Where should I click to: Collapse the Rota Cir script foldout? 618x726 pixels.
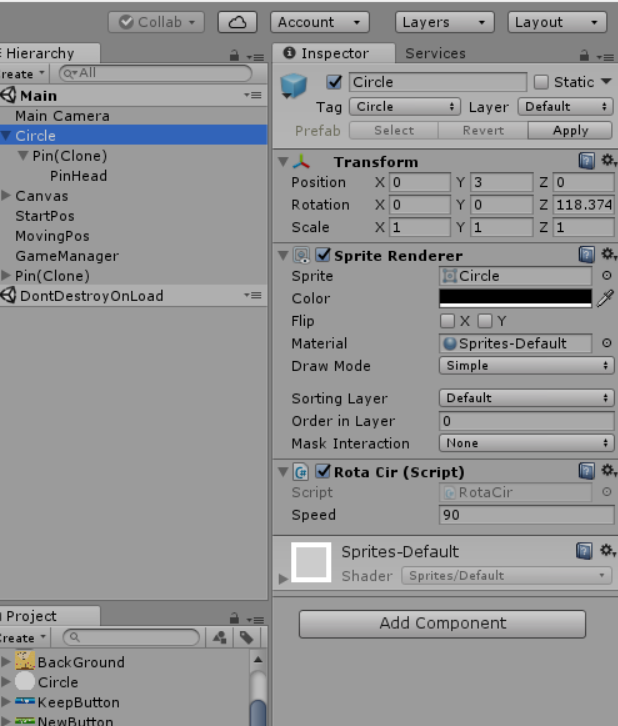tap(283, 472)
